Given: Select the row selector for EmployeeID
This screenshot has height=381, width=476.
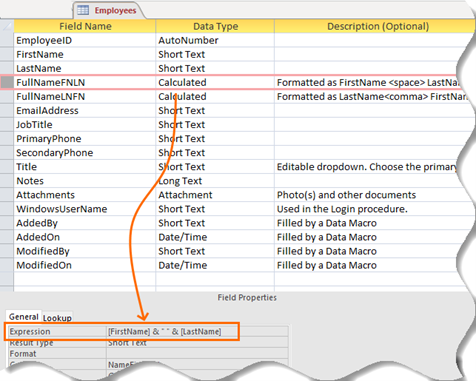Looking at the screenshot, I should (7, 40).
